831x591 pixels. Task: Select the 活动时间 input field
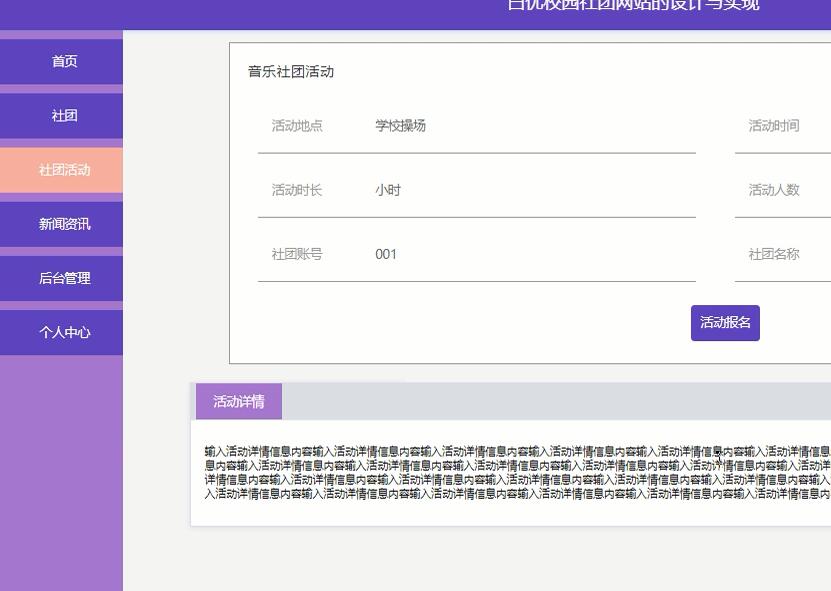click(800, 125)
